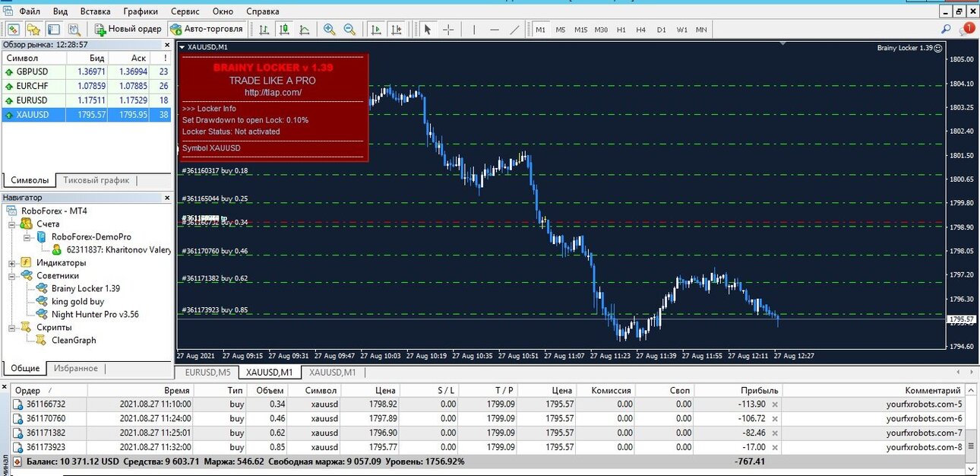Screen dimensions: 980x476
Task: Switch to the EURUSD,M5 chart tab
Action: (x=207, y=372)
